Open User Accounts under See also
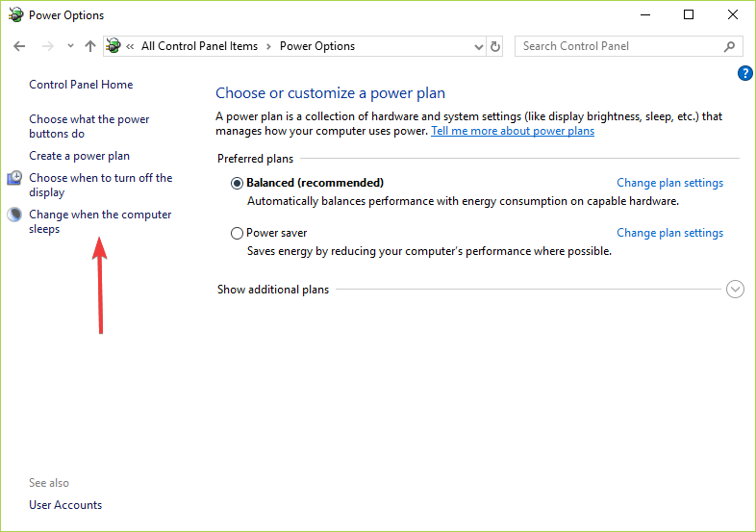The height and width of the screenshot is (532, 756). (65, 505)
